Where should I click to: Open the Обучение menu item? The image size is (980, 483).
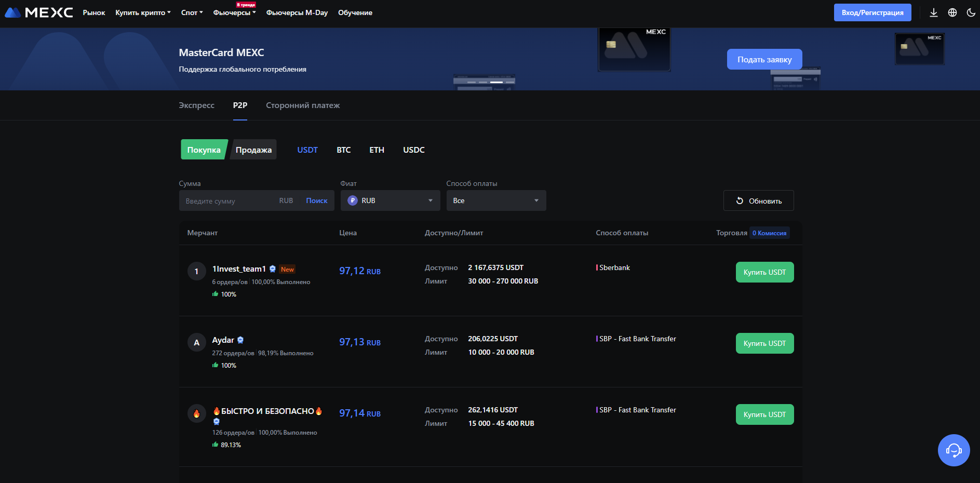(355, 12)
